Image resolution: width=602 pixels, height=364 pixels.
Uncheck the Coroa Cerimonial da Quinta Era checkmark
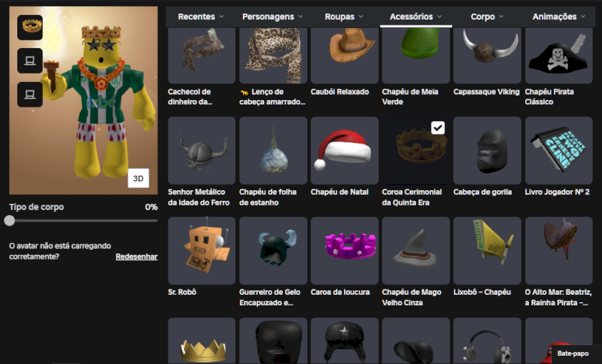[438, 128]
